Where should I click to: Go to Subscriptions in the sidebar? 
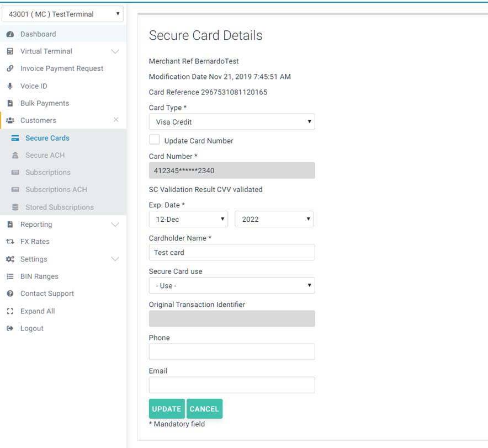click(x=47, y=172)
